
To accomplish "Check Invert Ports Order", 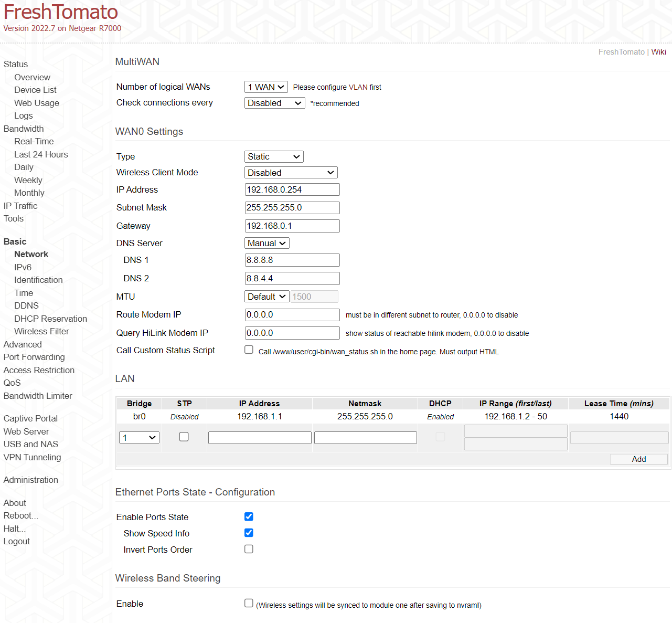I will coord(249,549).
